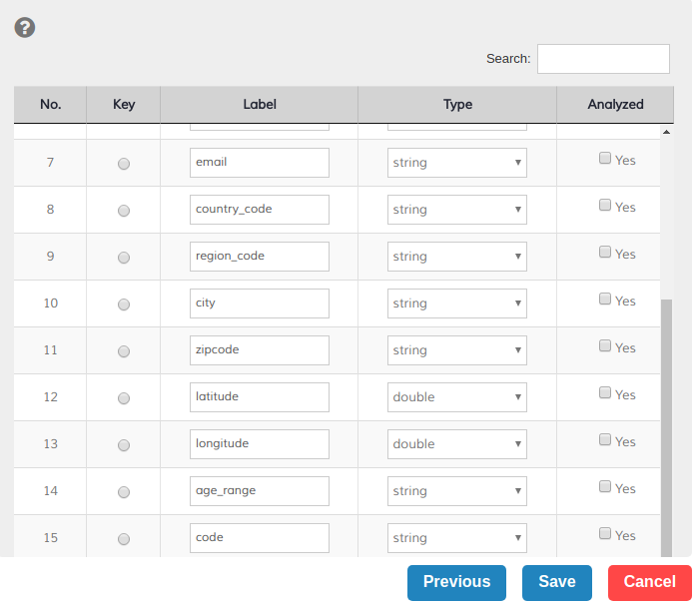
Task: Save the field configuration
Action: (556, 582)
